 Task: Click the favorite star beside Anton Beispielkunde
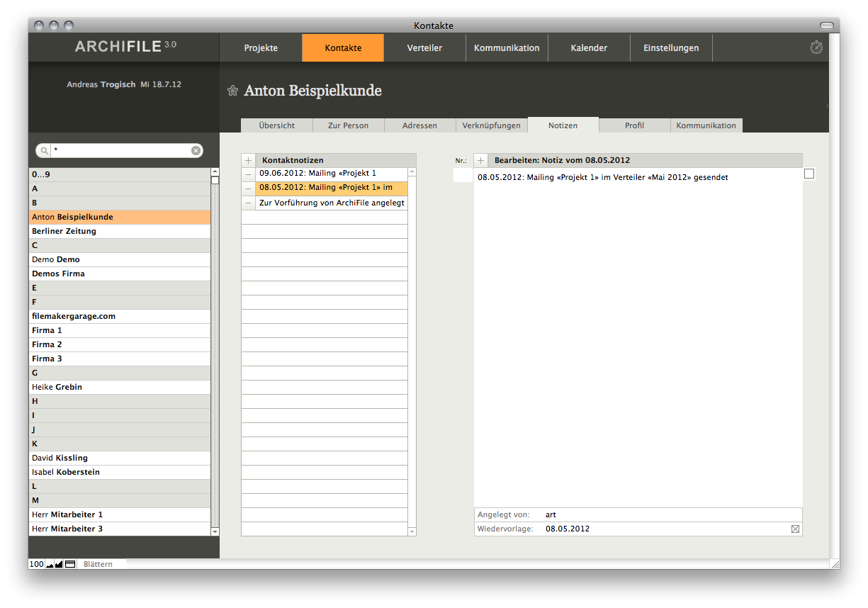click(232, 91)
